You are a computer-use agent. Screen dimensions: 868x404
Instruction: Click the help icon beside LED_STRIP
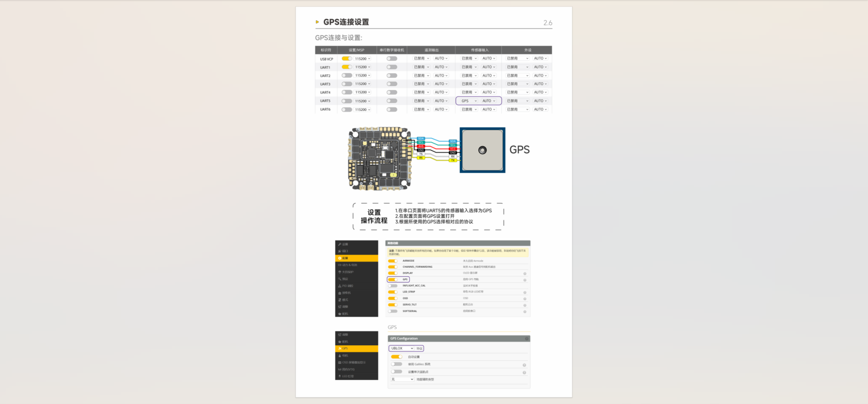click(524, 292)
